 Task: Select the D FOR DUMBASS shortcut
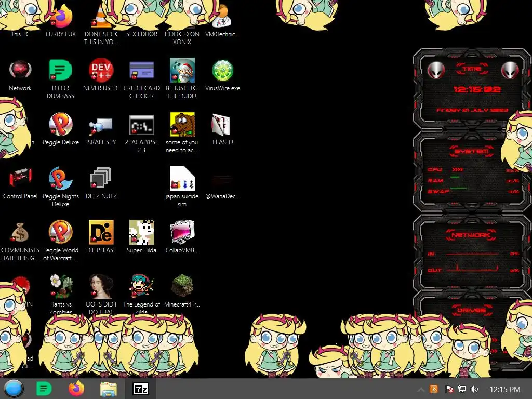pyautogui.click(x=60, y=79)
